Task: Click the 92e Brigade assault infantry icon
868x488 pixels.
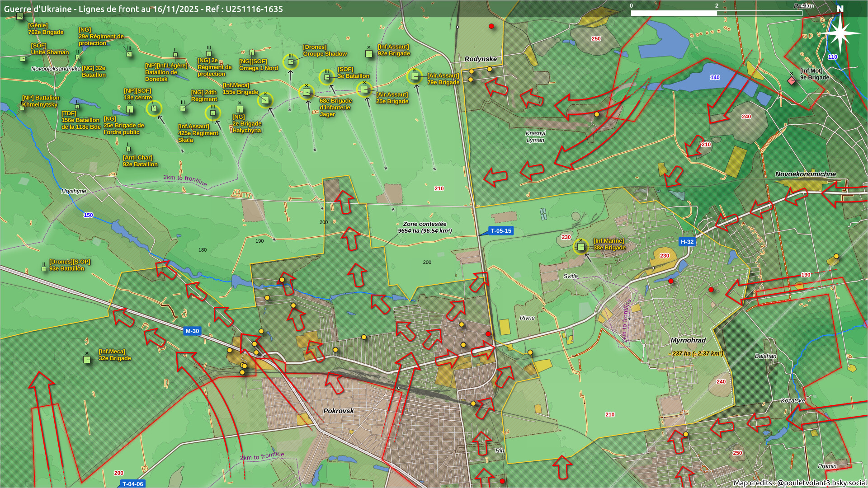Action: [369, 53]
